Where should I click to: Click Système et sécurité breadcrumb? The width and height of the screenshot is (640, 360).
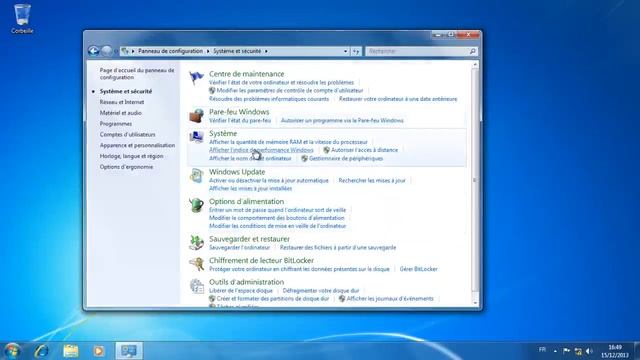click(237, 51)
